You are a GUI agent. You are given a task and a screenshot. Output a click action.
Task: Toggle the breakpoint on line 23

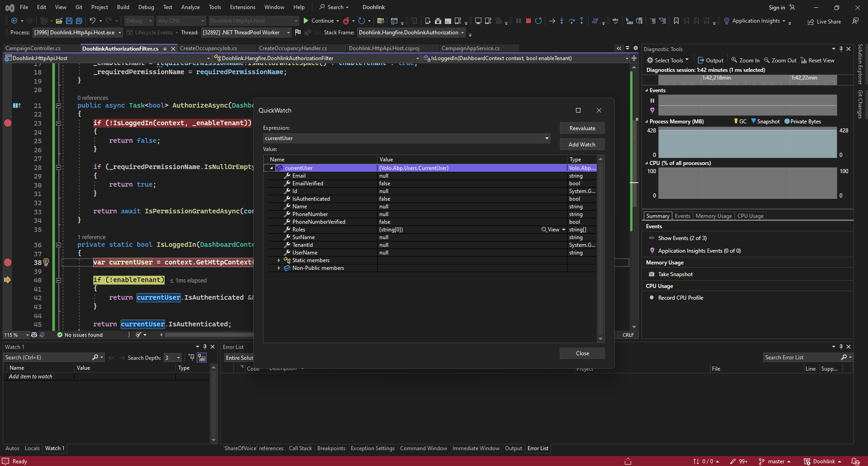8,123
